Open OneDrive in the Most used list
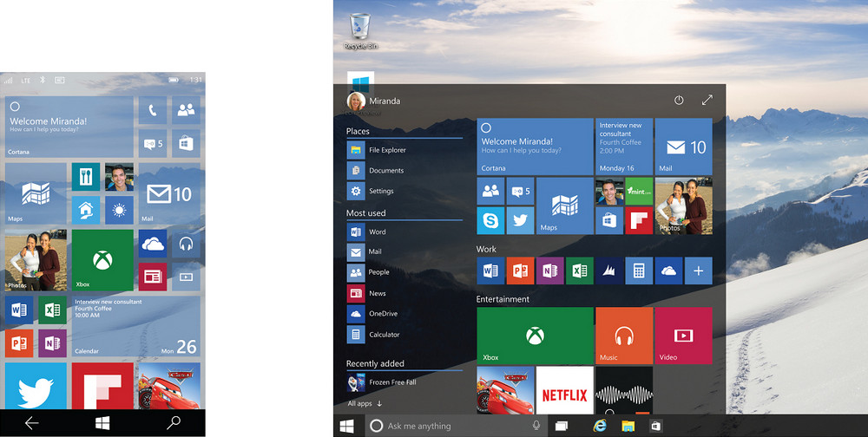 (404, 314)
